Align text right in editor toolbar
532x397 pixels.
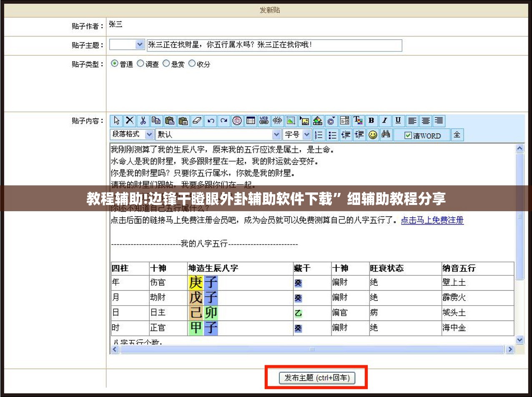pyautogui.click(x=439, y=121)
